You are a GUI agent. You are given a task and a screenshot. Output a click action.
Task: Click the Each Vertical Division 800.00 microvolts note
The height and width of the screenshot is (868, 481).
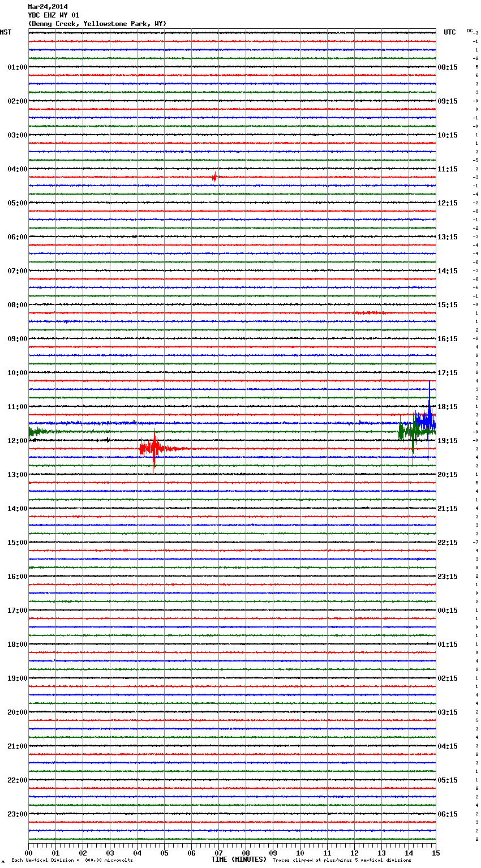point(72,861)
